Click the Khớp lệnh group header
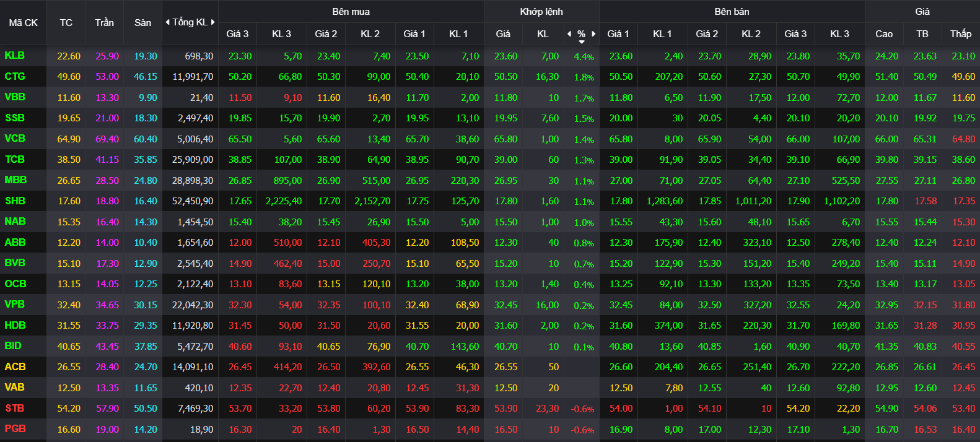Viewport: 980px width, 442px height. click(541, 12)
